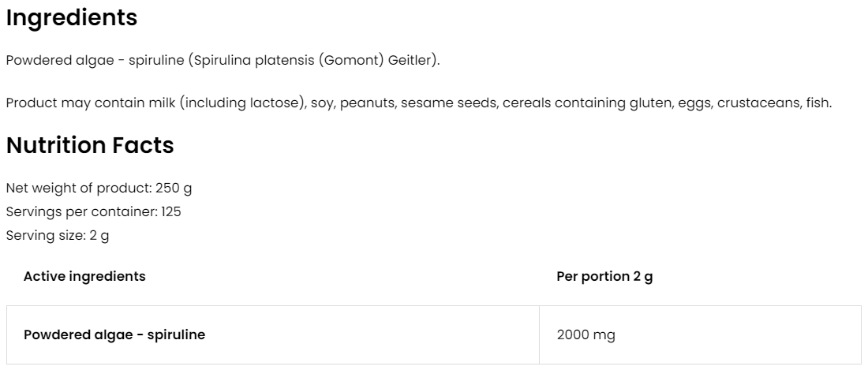Click the "2000 mg" table value

[586, 334]
